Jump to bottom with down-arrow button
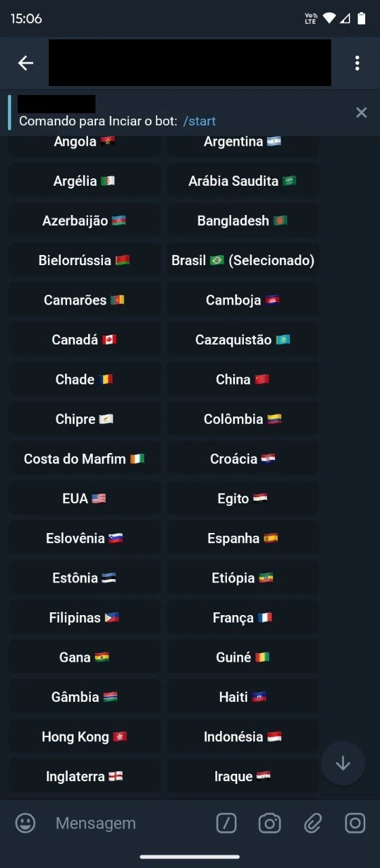 click(x=343, y=764)
